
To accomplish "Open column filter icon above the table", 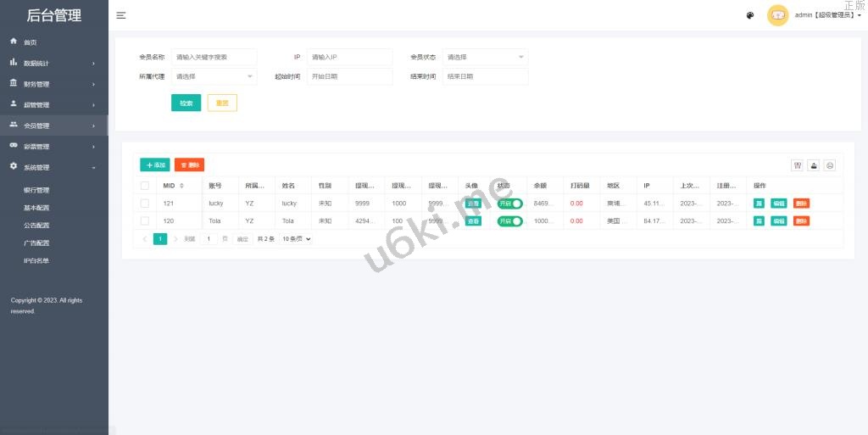I will tap(797, 165).
